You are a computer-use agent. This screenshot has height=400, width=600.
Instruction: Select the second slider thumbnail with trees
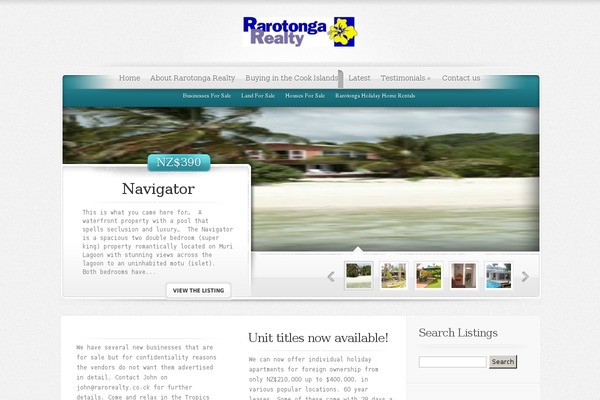coord(394,276)
